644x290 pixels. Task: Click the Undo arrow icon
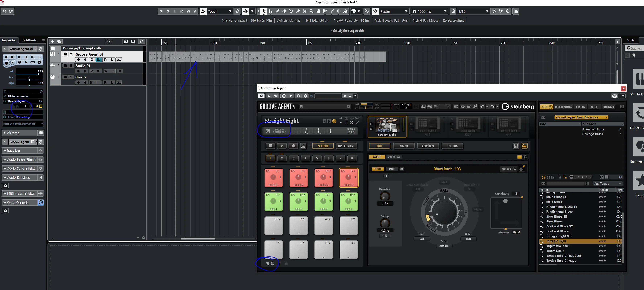[4, 11]
